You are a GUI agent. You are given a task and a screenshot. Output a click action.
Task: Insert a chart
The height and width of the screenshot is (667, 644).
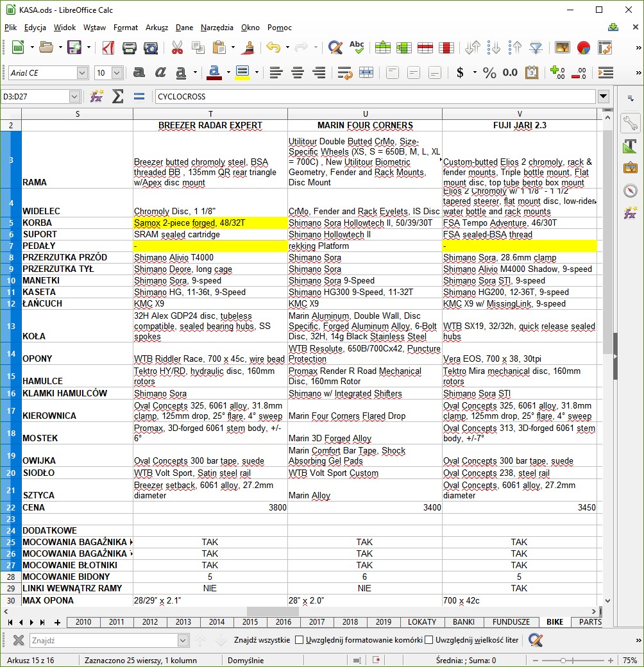584,47
